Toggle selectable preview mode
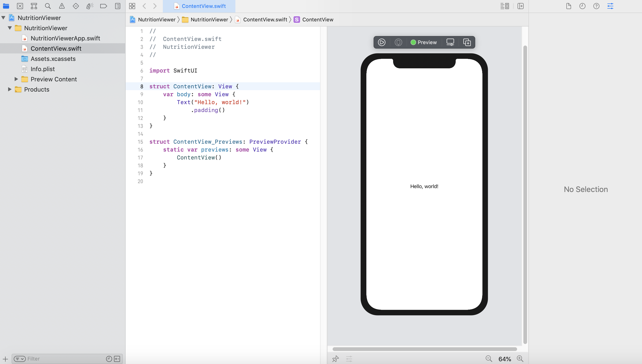The width and height of the screenshot is (642, 364). (x=398, y=42)
